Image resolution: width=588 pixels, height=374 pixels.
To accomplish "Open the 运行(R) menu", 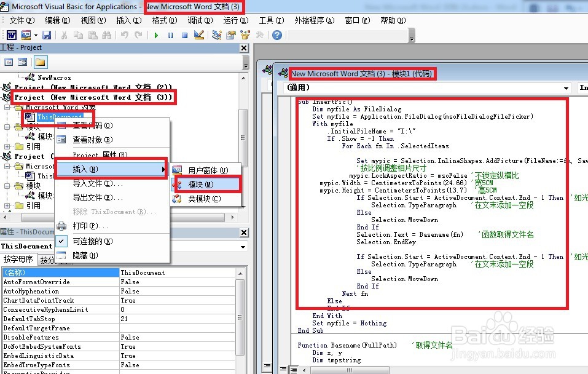I will click(x=235, y=20).
